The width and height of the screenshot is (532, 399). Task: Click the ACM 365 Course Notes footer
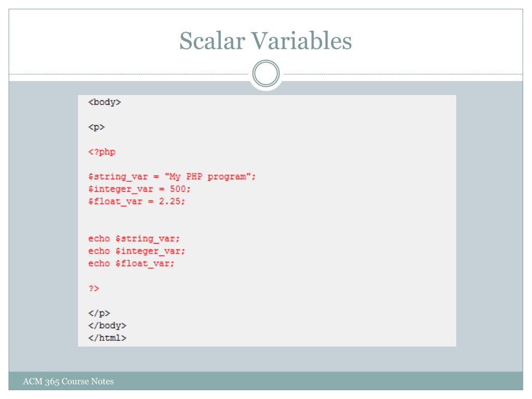point(68,381)
